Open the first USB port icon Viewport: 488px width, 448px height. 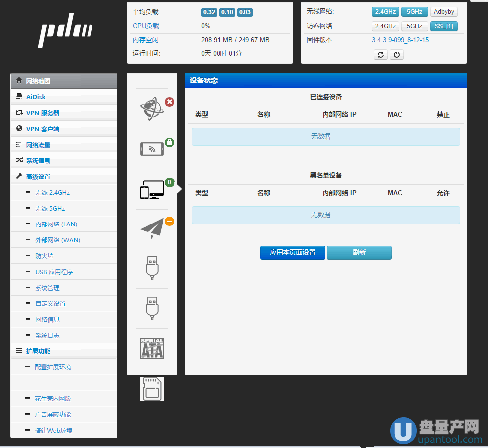152,268
